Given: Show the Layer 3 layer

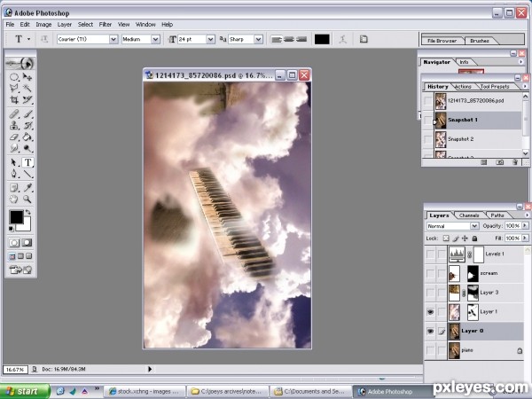Looking at the screenshot, I should 430,293.
